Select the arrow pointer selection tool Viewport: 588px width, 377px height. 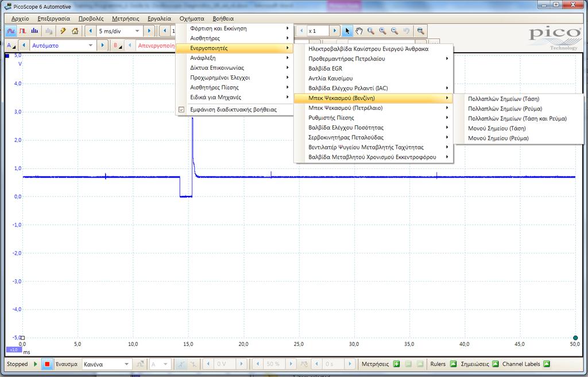[347, 31]
